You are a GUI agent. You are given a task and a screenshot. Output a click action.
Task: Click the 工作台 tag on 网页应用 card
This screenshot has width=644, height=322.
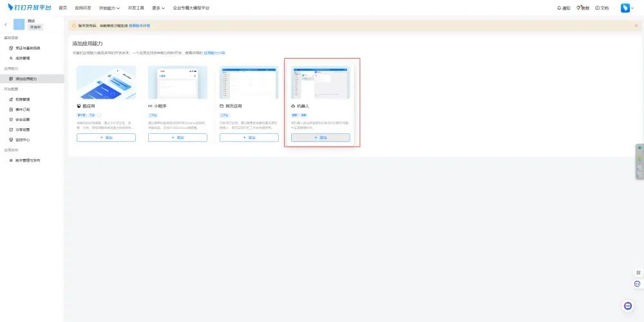(x=224, y=115)
